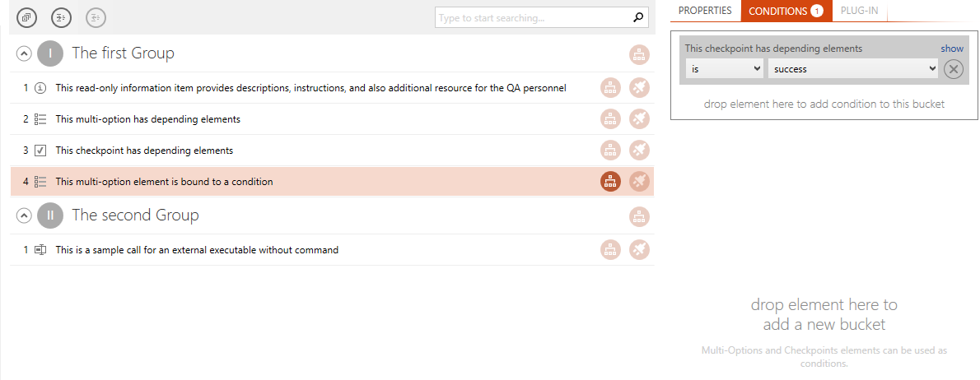Select 'This checkpoint has depending elements' row
This screenshot has height=380, width=980.
333,151
